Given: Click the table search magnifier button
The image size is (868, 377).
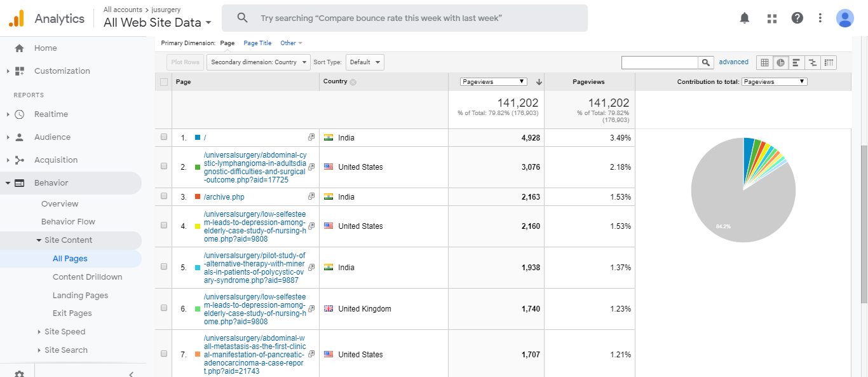Looking at the screenshot, I should click(706, 62).
